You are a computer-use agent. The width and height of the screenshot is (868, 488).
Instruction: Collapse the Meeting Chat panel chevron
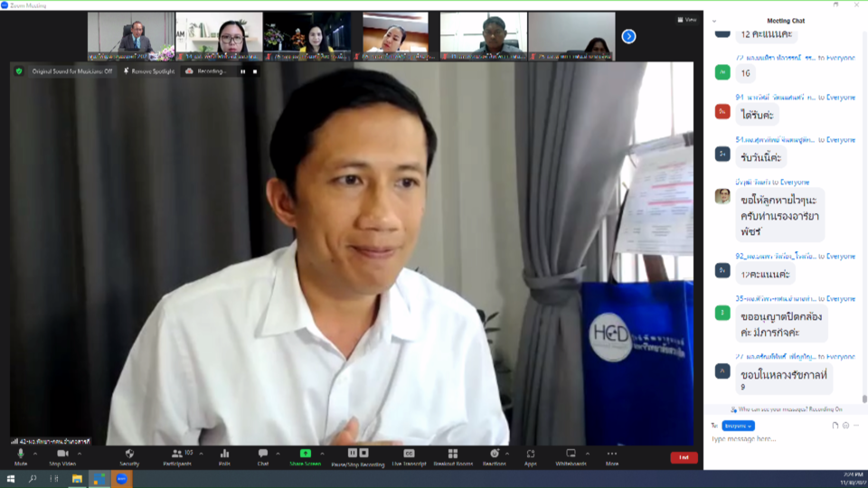[714, 21]
